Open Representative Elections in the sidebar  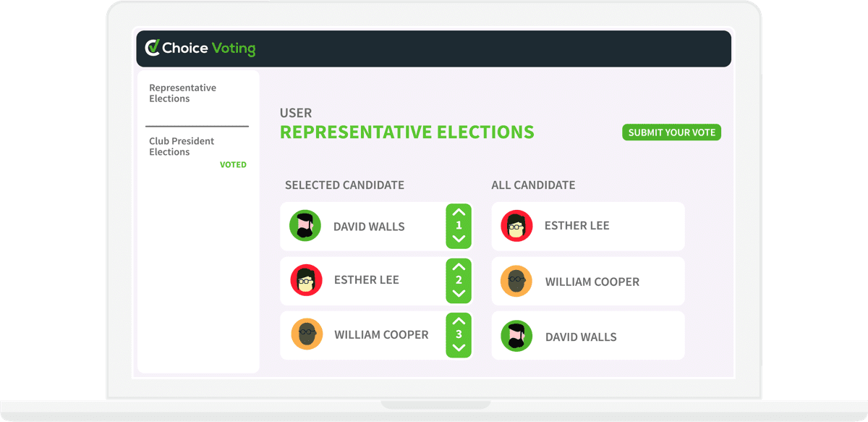point(182,93)
